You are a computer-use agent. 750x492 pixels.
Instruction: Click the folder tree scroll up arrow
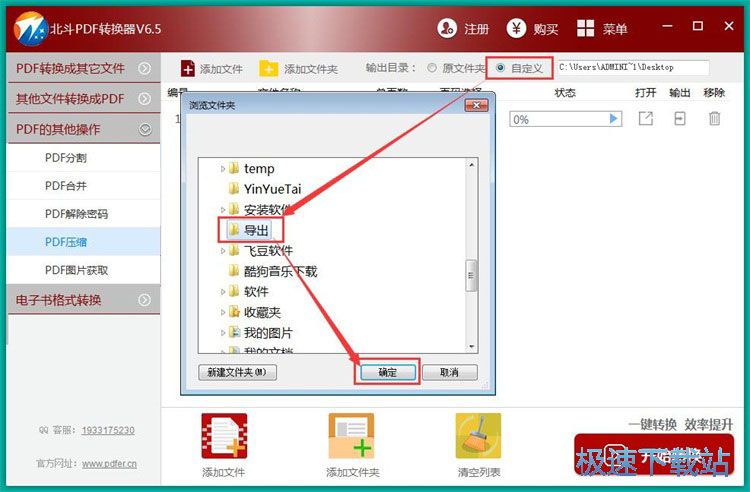pos(472,165)
